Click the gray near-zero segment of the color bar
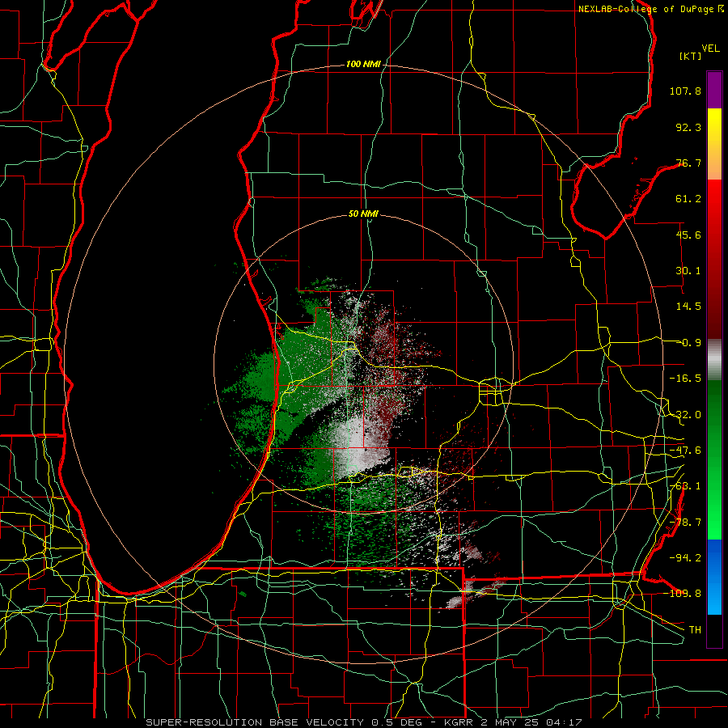The image size is (728, 728). [x=714, y=360]
